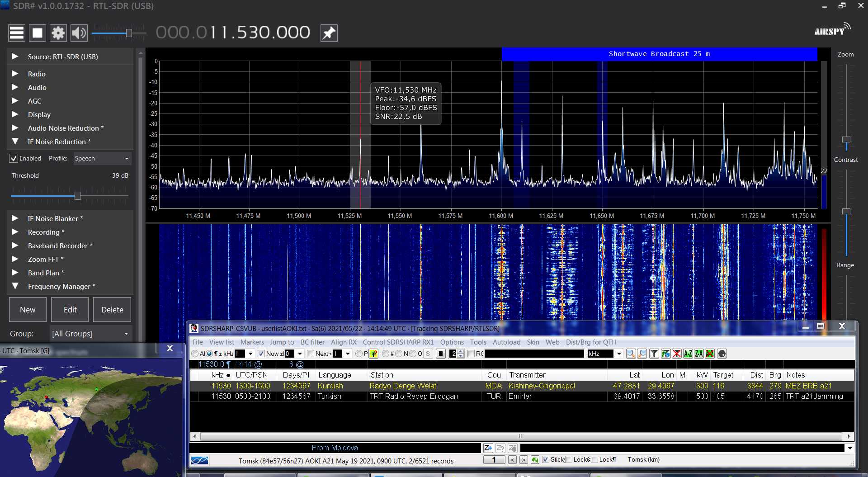868x477 pixels.
Task: Click the crossed-out A-Z unsort icon
Action: click(x=710, y=354)
